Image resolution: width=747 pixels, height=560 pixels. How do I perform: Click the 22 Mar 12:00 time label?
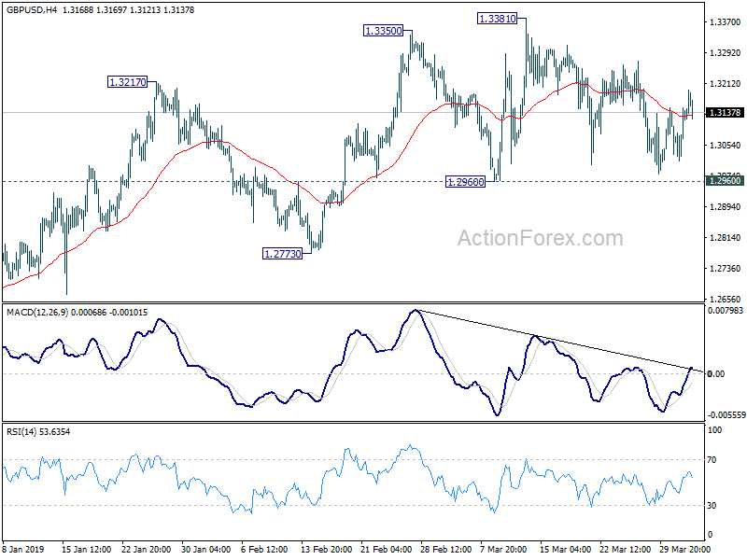click(x=625, y=549)
